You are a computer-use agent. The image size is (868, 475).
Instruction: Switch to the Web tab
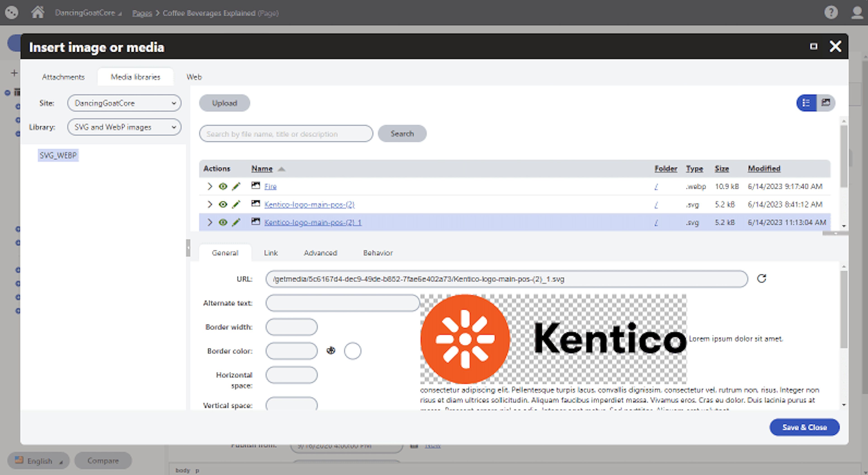pos(194,77)
